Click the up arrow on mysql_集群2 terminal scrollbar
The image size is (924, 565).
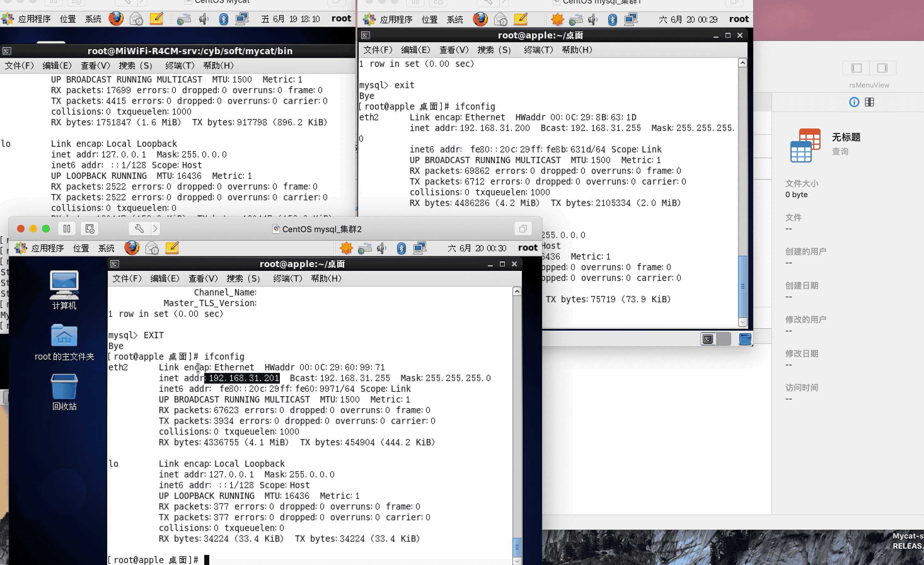517,292
